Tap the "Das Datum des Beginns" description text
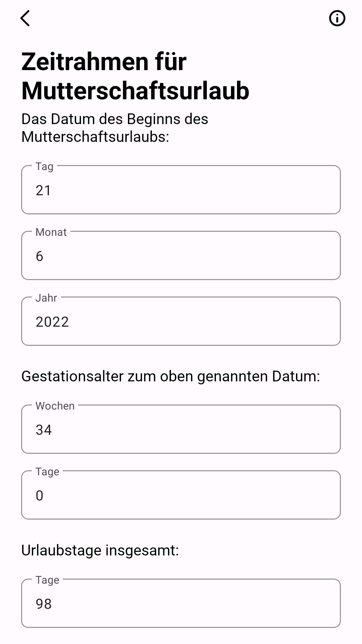Screen dimensions: 362x644 (x=115, y=128)
